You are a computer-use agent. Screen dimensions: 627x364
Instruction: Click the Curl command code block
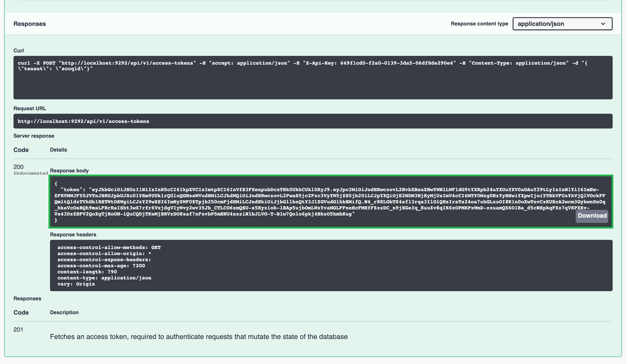(x=313, y=77)
